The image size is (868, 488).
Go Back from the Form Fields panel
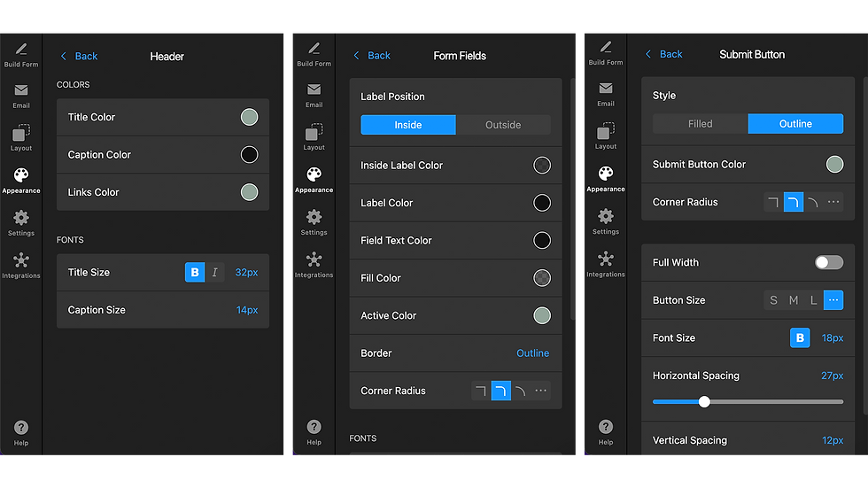[372, 55]
